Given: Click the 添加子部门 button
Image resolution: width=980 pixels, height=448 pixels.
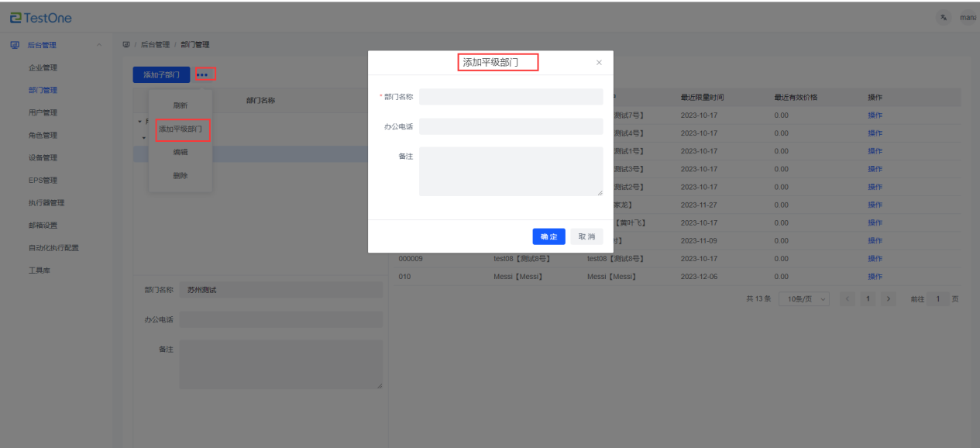Looking at the screenshot, I should pyautogui.click(x=161, y=74).
